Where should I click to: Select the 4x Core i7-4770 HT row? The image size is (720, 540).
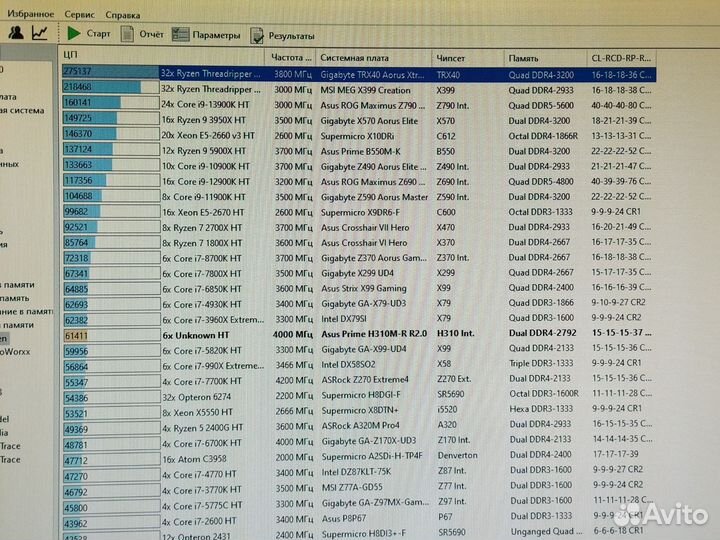359,473
